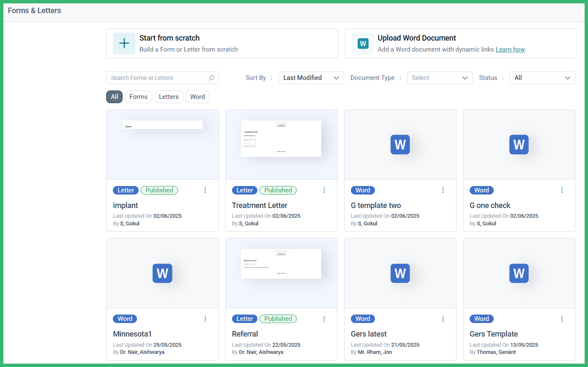Switch to the All filter tab

click(x=114, y=97)
